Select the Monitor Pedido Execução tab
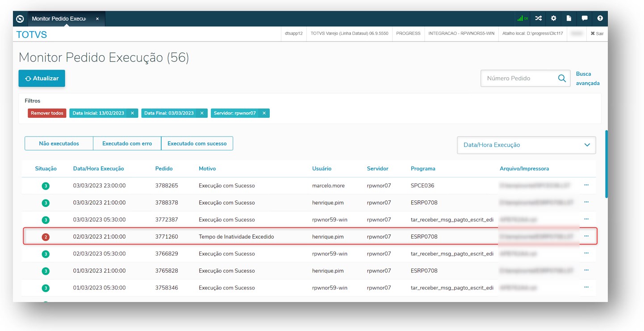 tap(59, 19)
